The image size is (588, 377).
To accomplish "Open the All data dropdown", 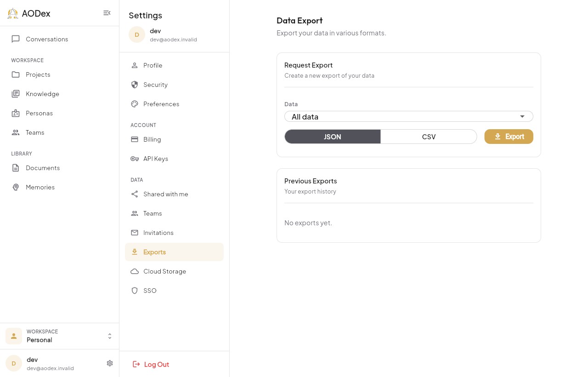I will pos(409,116).
